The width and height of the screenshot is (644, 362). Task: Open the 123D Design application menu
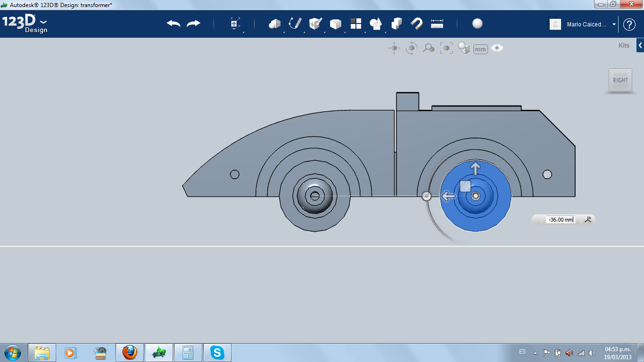click(x=25, y=24)
